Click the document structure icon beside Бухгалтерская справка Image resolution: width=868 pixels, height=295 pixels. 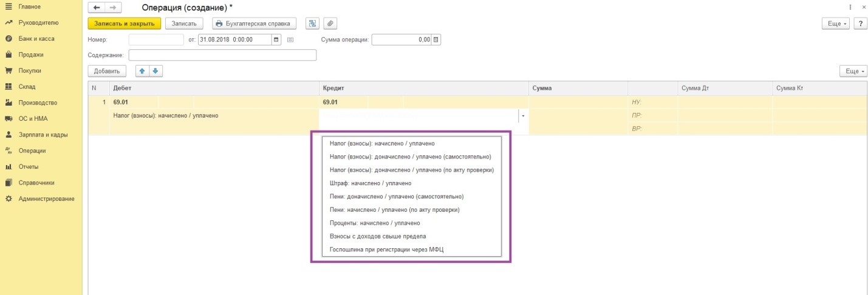coord(312,24)
